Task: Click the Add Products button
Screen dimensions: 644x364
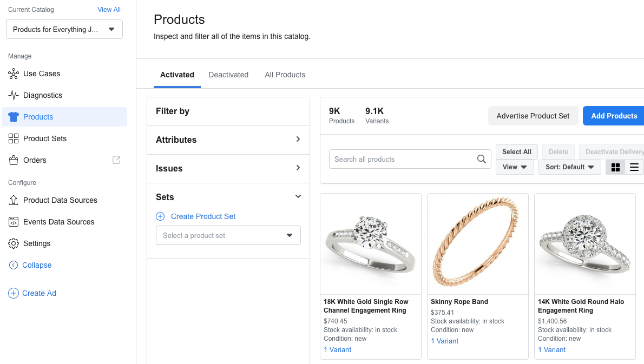Action: pyautogui.click(x=614, y=116)
